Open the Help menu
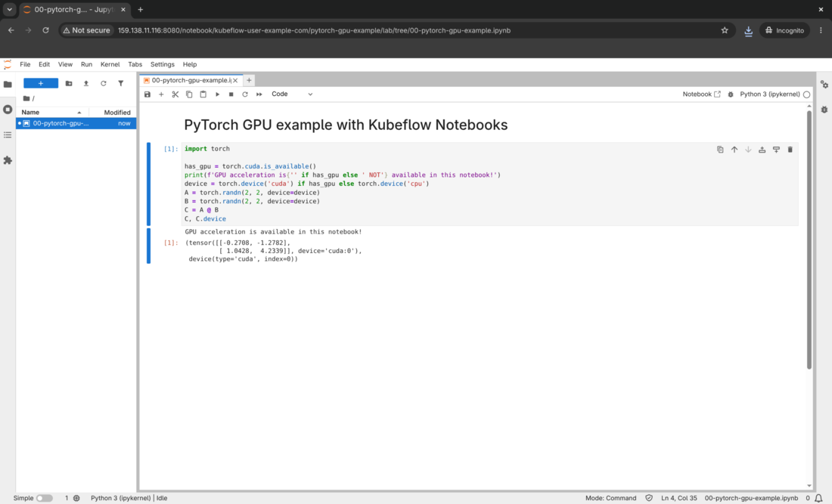The width and height of the screenshot is (832, 504). (x=189, y=64)
